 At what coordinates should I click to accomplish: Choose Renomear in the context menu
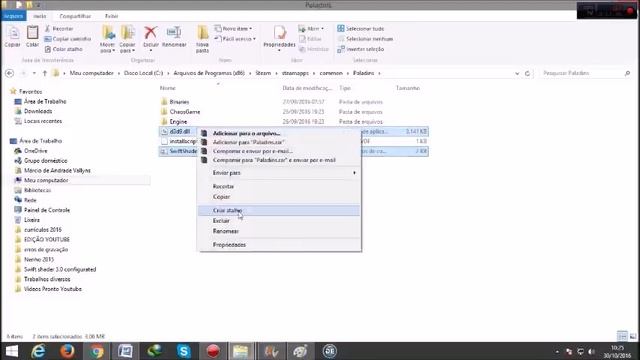click(x=279, y=231)
